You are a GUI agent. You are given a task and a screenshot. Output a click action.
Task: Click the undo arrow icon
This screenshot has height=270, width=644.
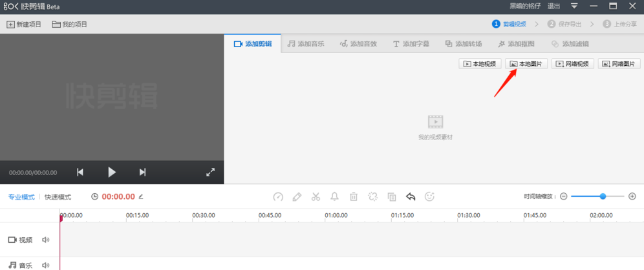[411, 196]
